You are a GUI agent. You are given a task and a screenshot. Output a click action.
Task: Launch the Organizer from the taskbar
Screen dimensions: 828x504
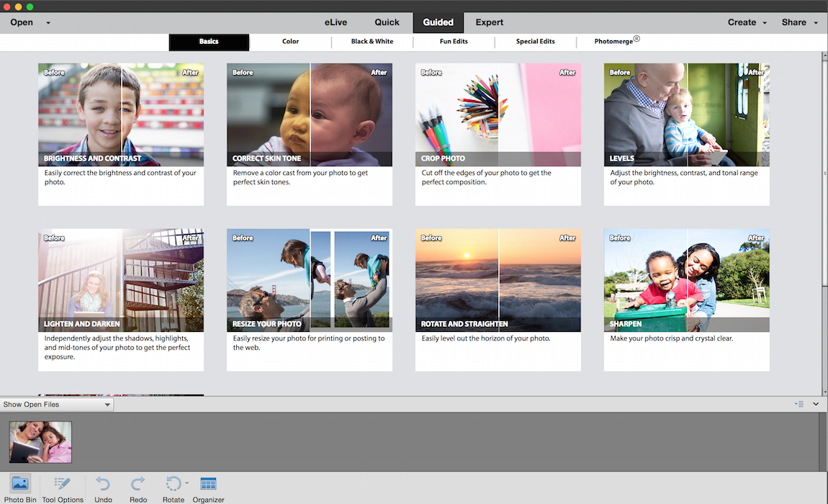click(x=208, y=484)
